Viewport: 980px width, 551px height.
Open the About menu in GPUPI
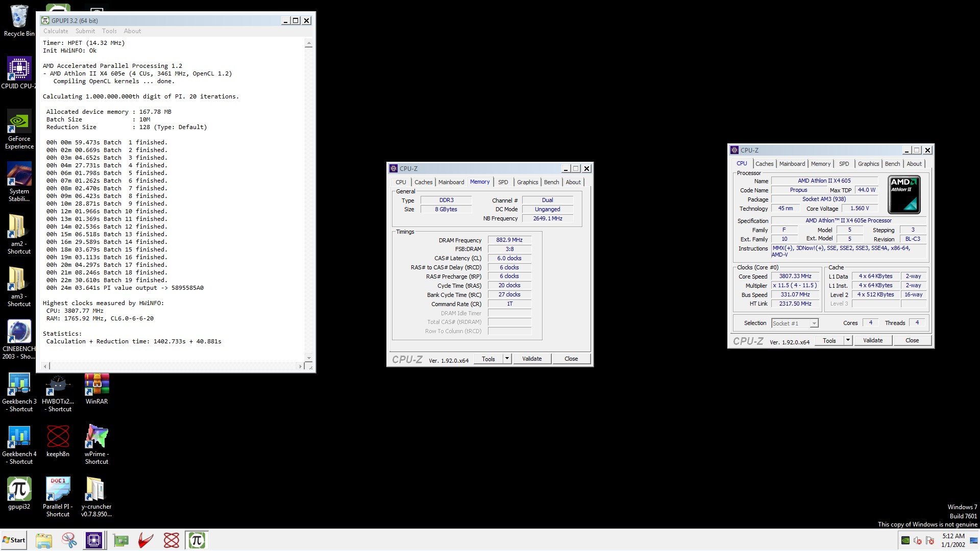pos(132,31)
